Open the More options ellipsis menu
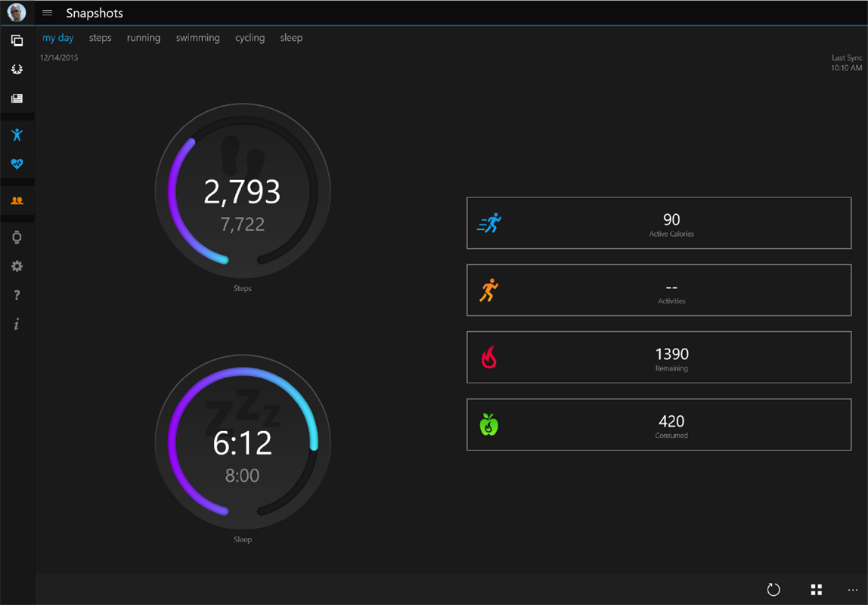 pyautogui.click(x=851, y=589)
